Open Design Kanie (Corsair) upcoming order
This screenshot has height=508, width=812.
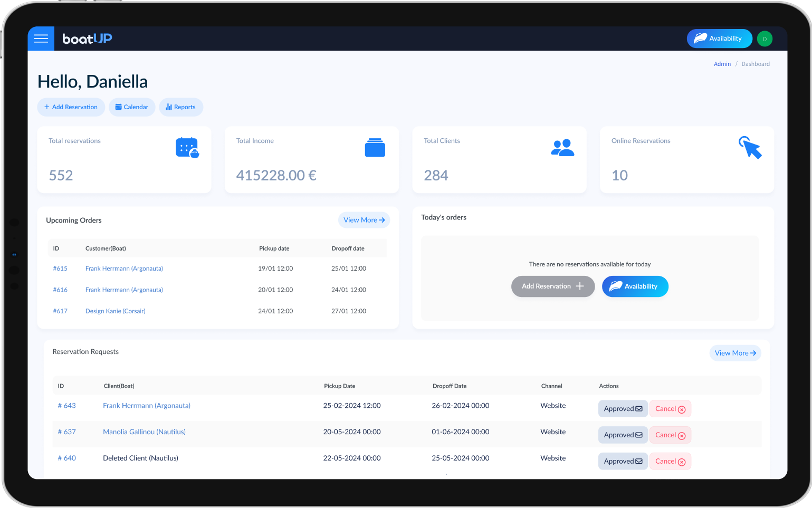[115, 311]
